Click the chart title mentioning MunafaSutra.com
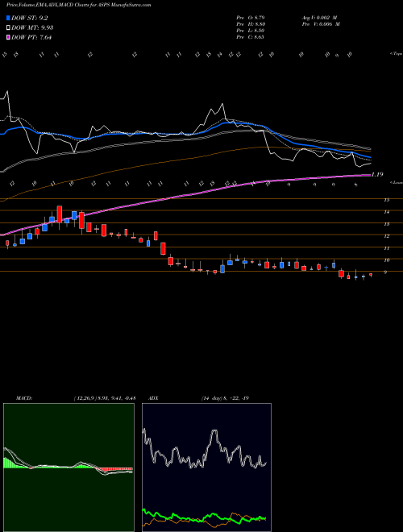 coord(79,5)
